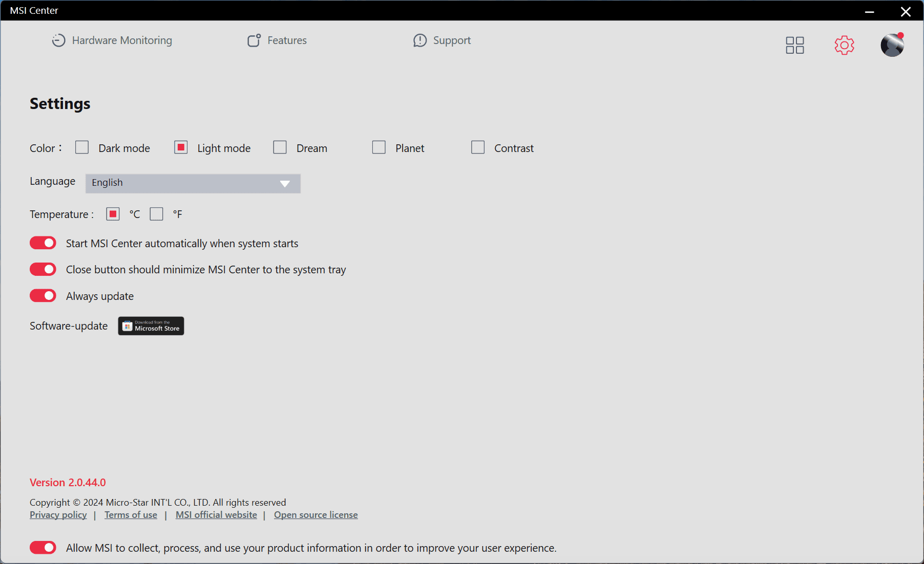Open the Open source license link
This screenshot has height=564, width=924.
[x=316, y=515]
